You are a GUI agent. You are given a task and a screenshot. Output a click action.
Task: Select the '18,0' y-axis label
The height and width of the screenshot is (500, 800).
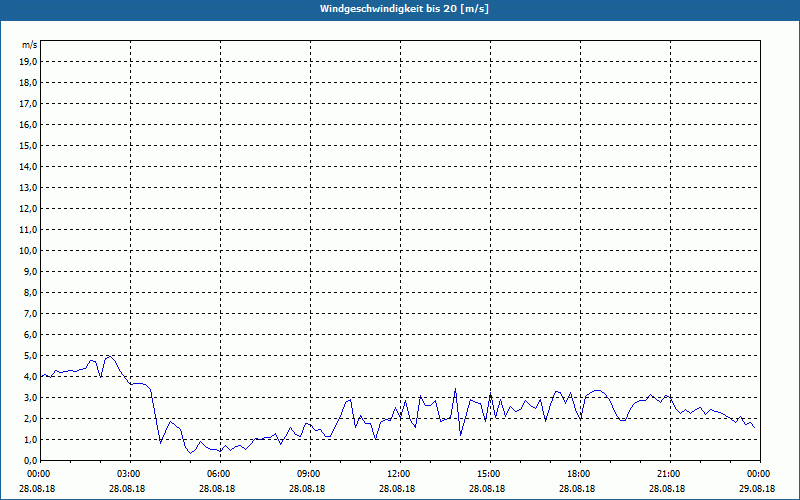(x=30, y=83)
